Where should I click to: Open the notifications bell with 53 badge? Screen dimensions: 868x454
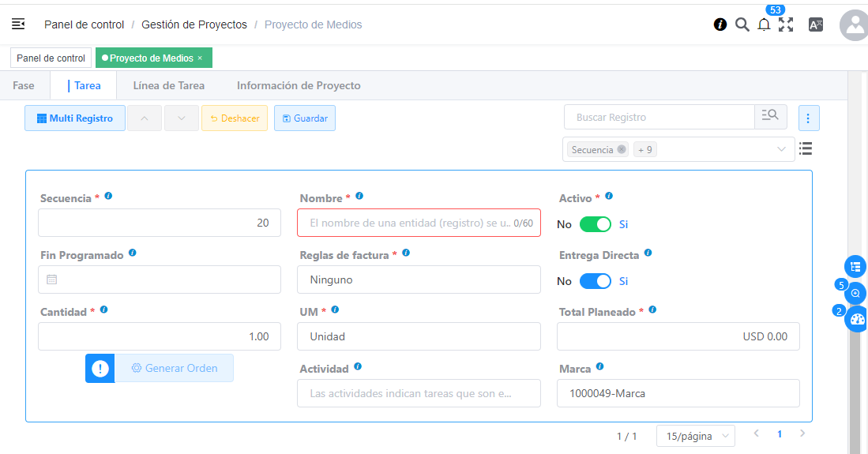(x=764, y=24)
